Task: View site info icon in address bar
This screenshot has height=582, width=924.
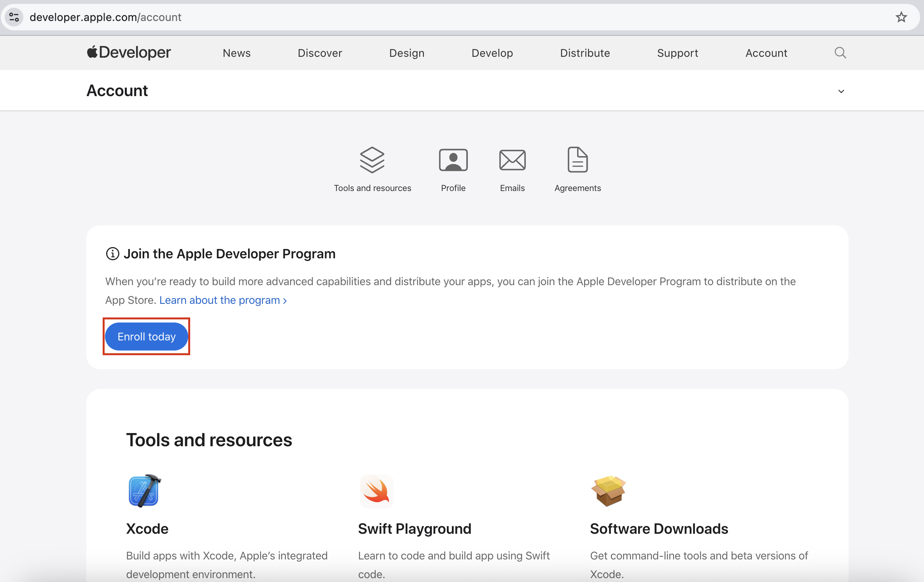Action: coord(14,17)
